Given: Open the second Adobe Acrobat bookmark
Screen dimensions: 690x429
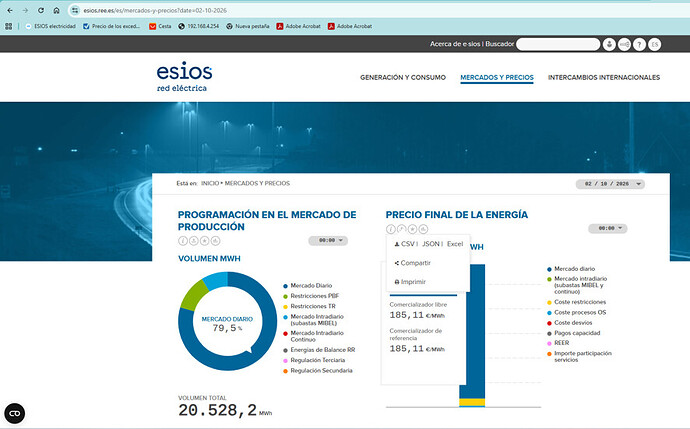Looking at the screenshot, I should (350, 26).
